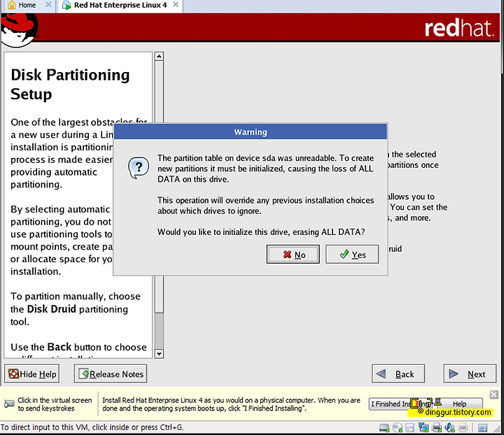This screenshot has width=504, height=435.
Task: Click the greyed-out printer status icon
Action: click(x=463, y=427)
